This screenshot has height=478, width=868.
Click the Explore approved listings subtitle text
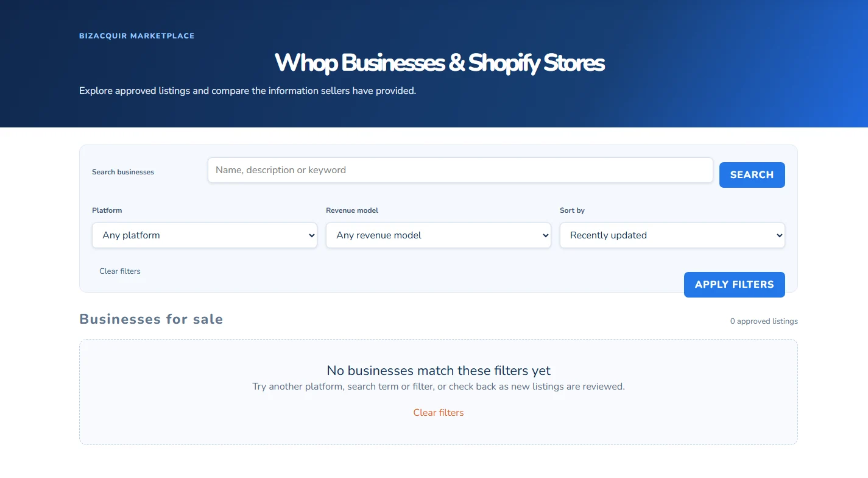[247, 91]
